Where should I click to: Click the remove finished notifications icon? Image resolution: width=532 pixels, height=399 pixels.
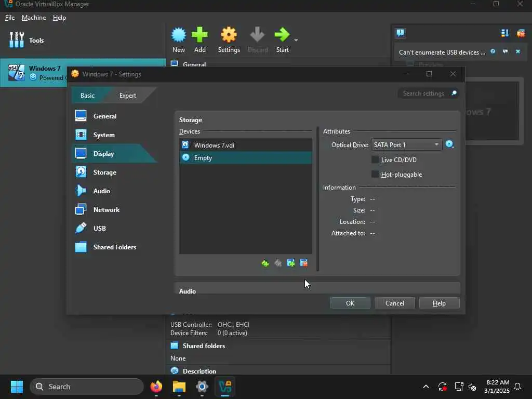[521, 33]
